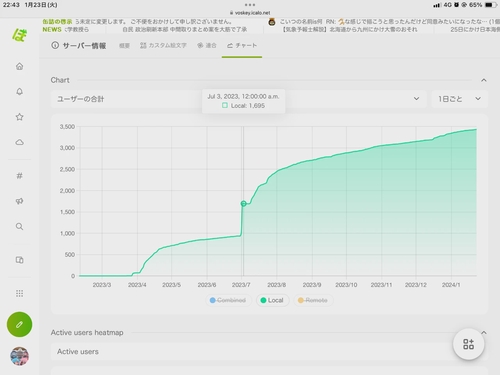This screenshot has width=500, height=375.
Task: Switch to deck layout icon
Action: tap(19, 260)
